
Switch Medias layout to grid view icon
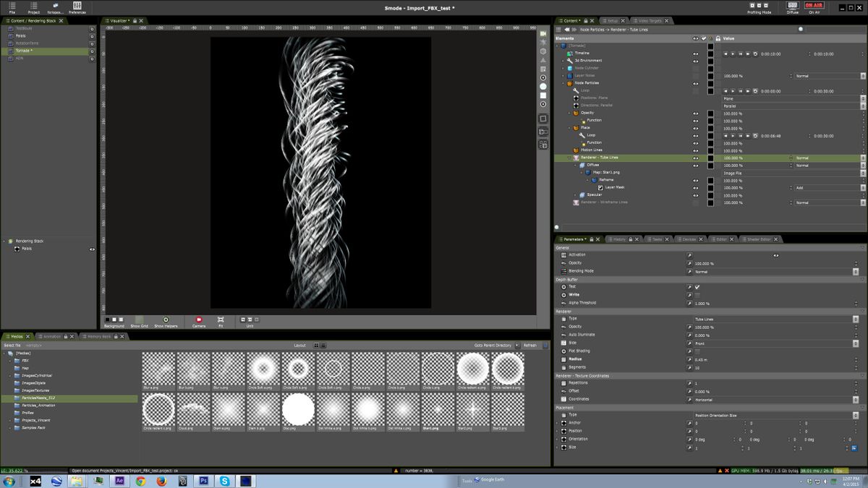tap(317, 346)
